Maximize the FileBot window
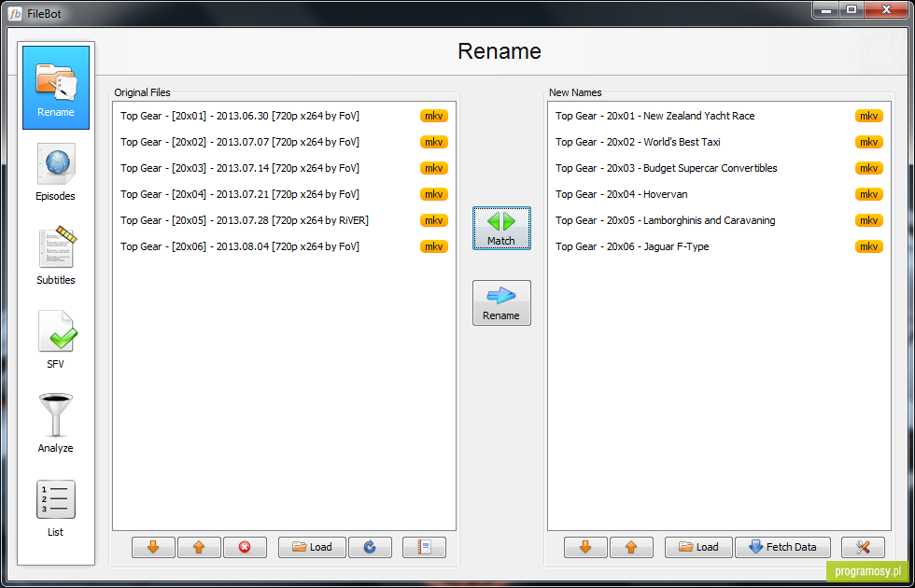 (851, 10)
